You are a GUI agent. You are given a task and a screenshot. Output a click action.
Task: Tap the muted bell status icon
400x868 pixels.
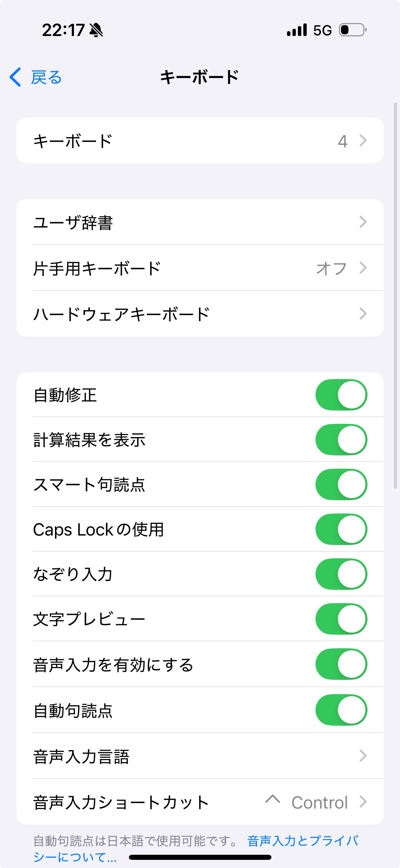(96, 30)
